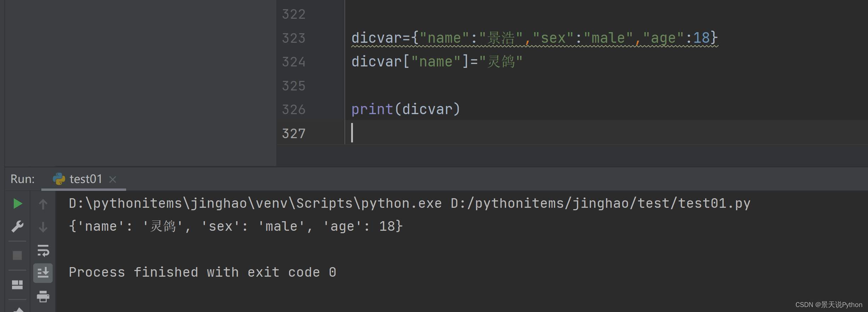Click the python.exe command line output
The height and width of the screenshot is (312, 868).
409,204
